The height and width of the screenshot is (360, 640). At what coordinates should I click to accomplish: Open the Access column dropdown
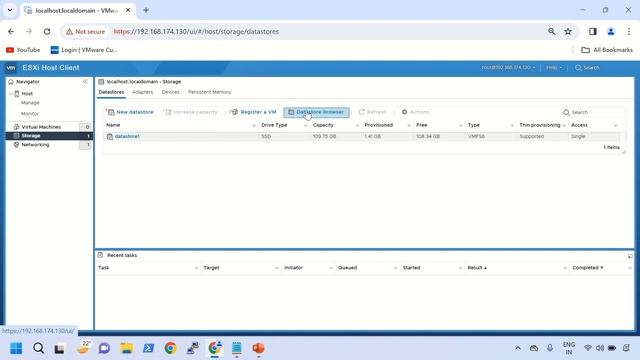[x=616, y=125]
